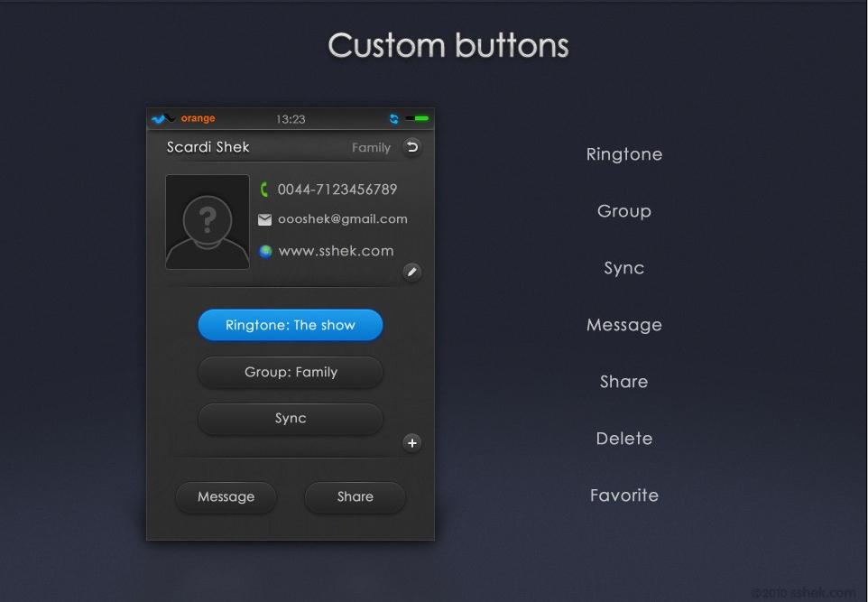Image resolution: width=868 pixels, height=602 pixels.
Task: Click the globe website icon
Action: pyautogui.click(x=265, y=252)
